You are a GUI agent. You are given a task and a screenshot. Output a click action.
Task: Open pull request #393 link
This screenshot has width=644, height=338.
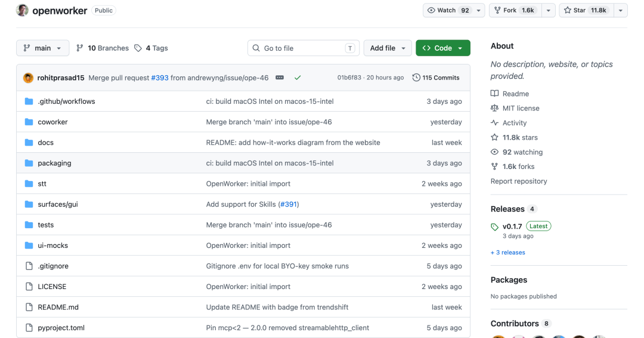tap(160, 78)
